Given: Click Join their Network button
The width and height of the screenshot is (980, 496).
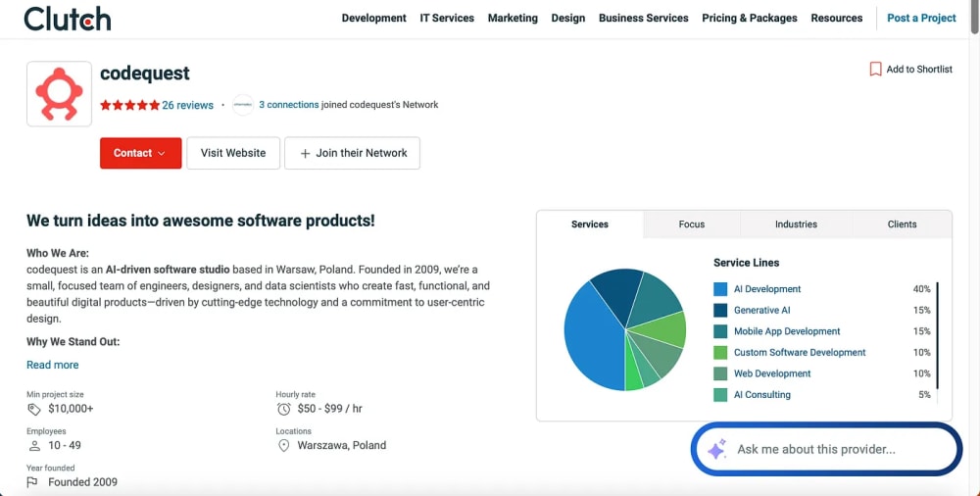Looking at the screenshot, I should (x=353, y=153).
